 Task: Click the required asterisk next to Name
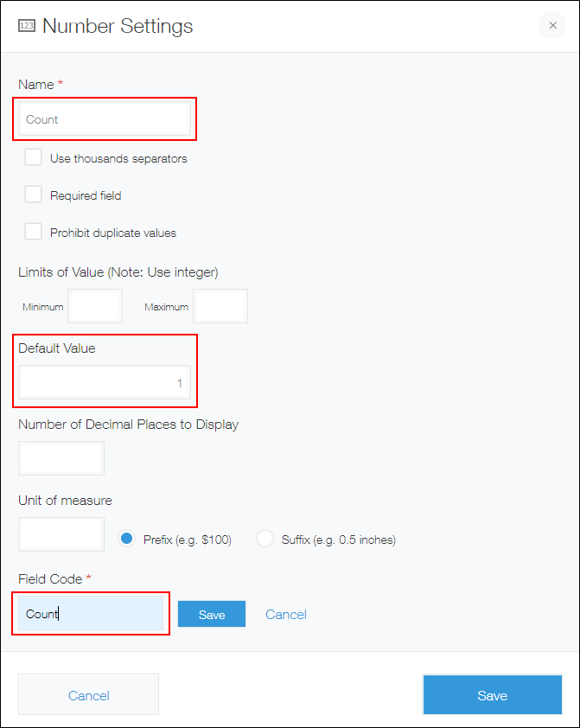click(62, 83)
